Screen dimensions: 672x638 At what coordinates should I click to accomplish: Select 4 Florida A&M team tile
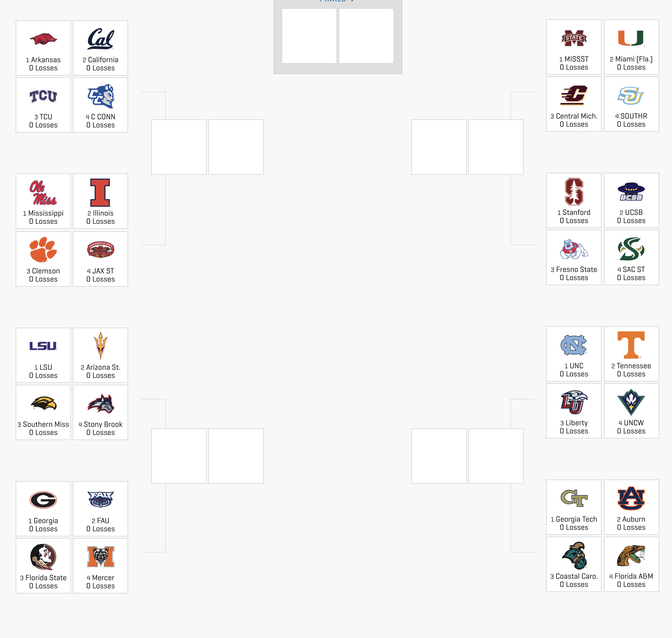pos(632,564)
